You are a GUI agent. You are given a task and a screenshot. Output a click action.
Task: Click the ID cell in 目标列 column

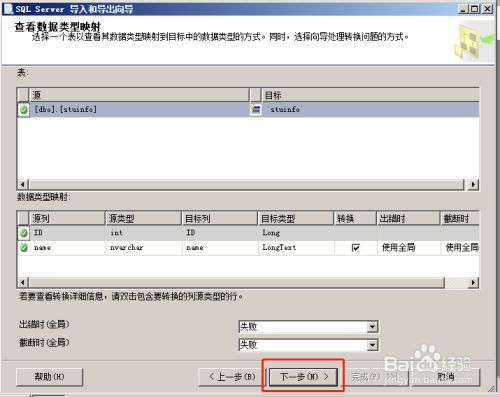[x=220, y=233]
